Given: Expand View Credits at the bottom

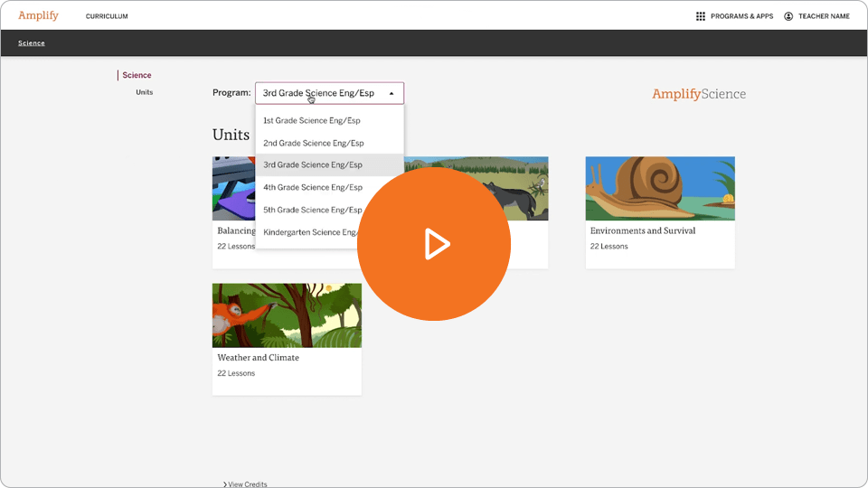Looking at the screenshot, I should pyautogui.click(x=245, y=484).
